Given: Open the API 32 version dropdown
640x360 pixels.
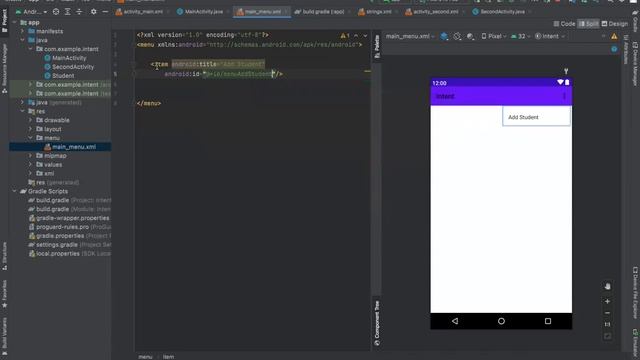Looking at the screenshot, I should [520, 36].
